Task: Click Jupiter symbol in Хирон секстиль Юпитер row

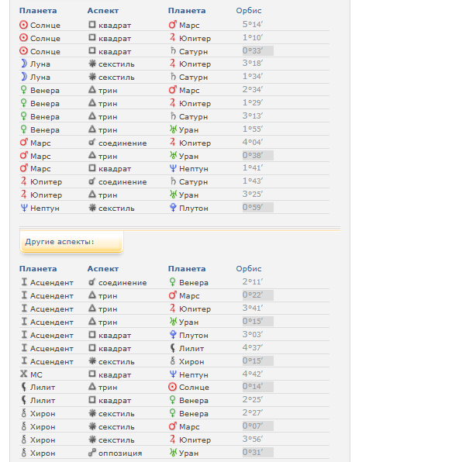Action: (x=172, y=440)
